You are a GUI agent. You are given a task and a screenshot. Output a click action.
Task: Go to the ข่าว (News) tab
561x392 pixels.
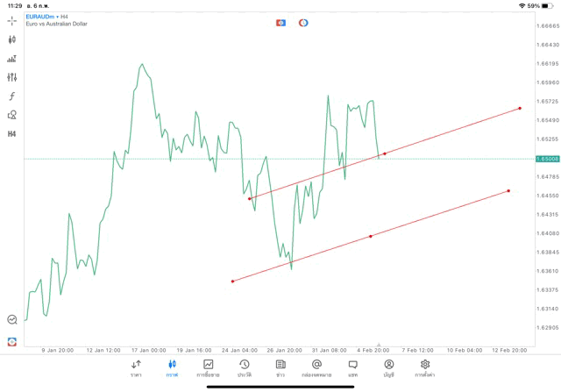point(280,368)
